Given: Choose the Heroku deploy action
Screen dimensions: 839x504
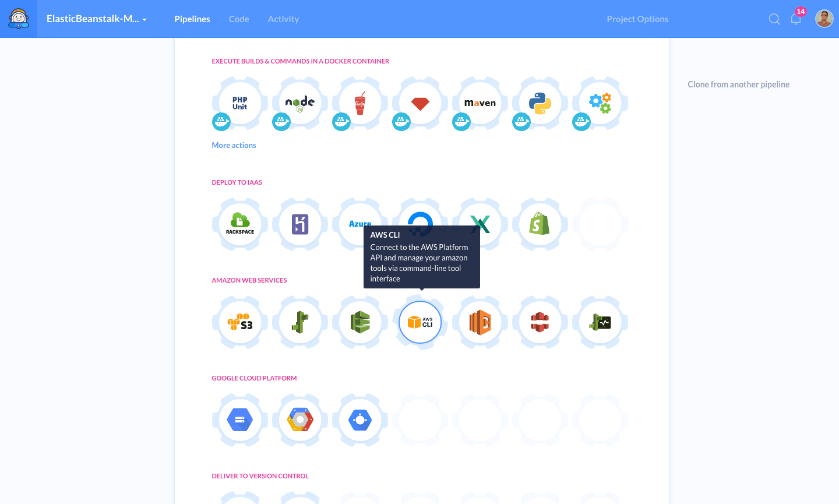Looking at the screenshot, I should point(300,224).
